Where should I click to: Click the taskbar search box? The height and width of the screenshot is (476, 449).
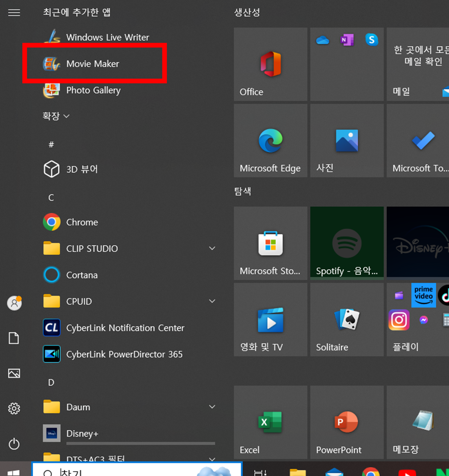(x=137, y=470)
